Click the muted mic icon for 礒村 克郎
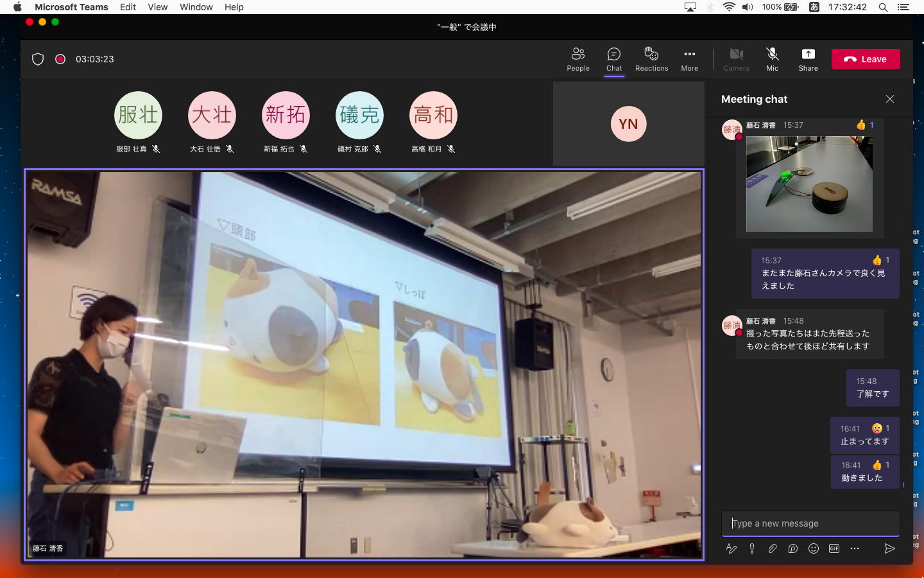Screen dimensions: 924x578 (377, 149)
